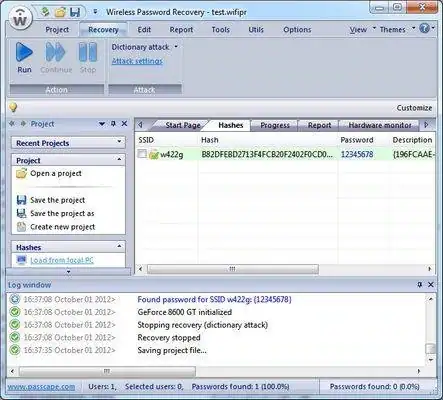Open the Themes dropdown
This screenshot has height=400, width=443.
tap(397, 30)
